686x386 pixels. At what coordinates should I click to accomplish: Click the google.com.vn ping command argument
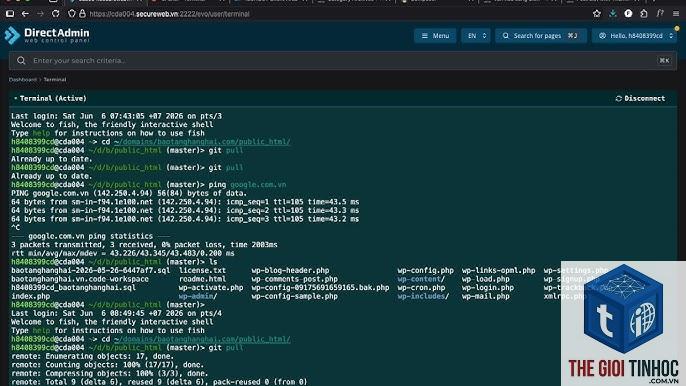pos(258,185)
